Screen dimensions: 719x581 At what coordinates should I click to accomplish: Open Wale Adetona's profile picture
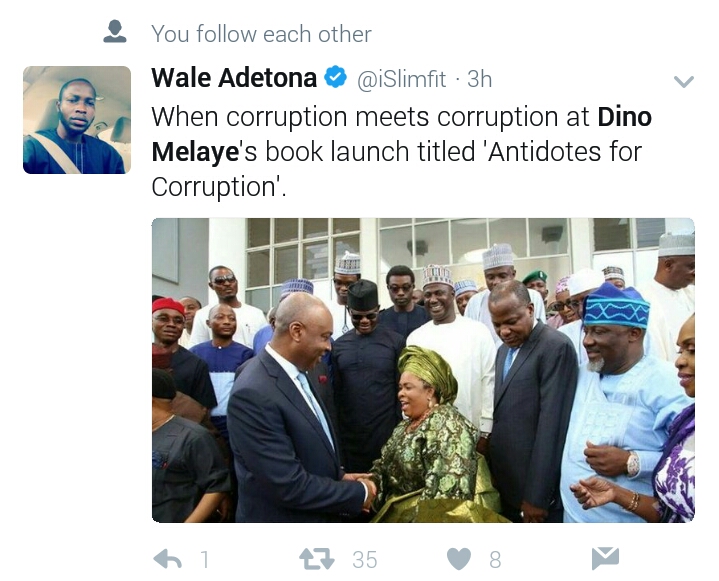[77, 120]
